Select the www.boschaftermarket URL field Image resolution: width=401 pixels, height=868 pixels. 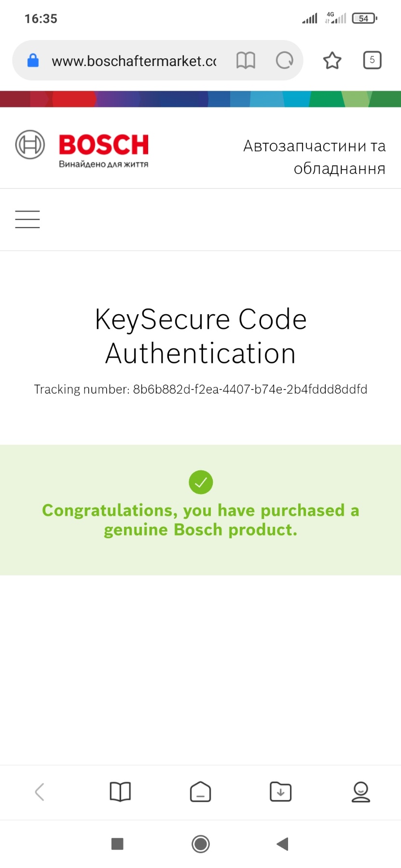[x=134, y=61]
